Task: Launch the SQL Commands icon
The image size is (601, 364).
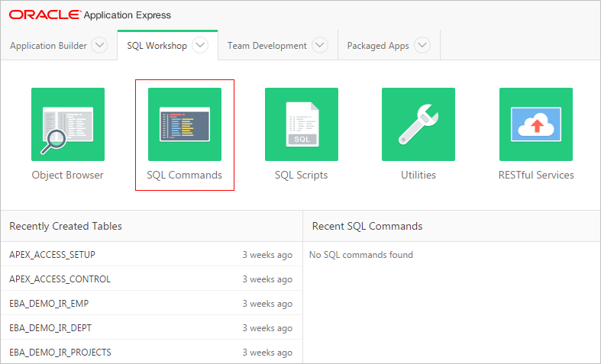Action: pos(185,124)
